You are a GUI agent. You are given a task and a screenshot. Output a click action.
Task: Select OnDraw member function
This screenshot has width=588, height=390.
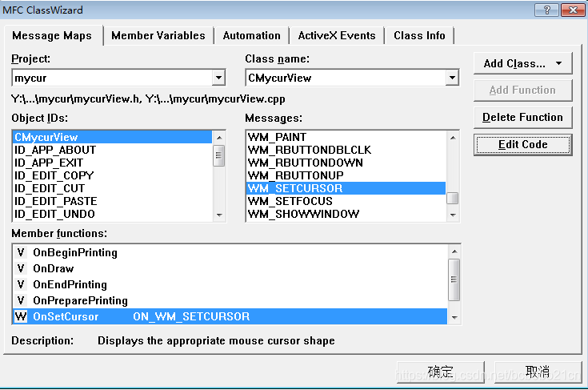point(230,268)
